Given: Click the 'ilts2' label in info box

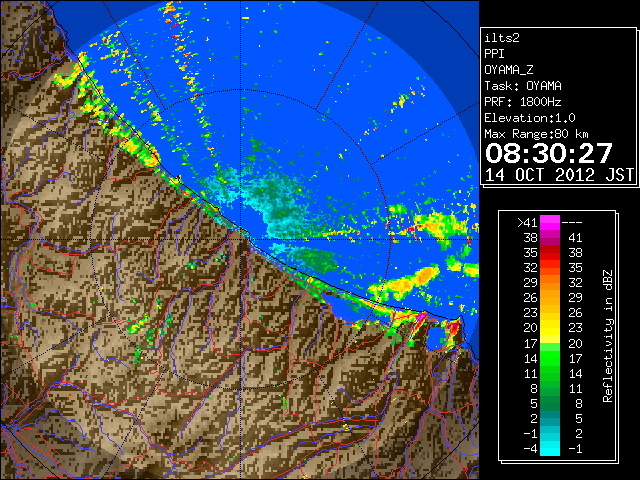Looking at the screenshot, I should point(502,38).
